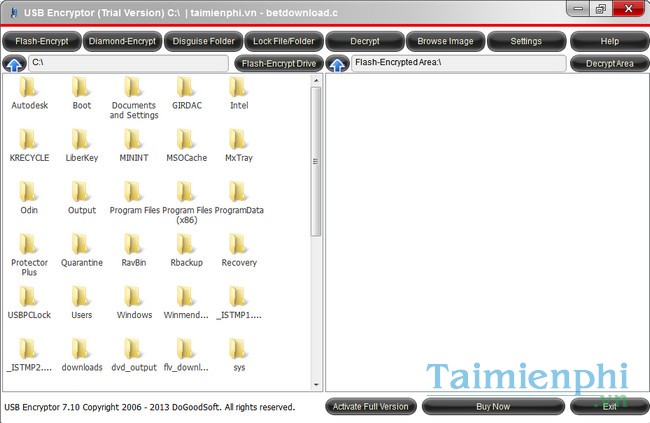Select the GIRDAC folder
Image resolution: width=650 pixels, height=423 pixels.
[186, 93]
